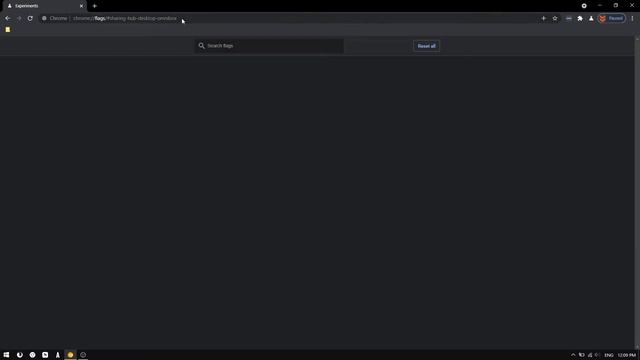Show hidden system tray icons chevron

[x=573, y=355]
